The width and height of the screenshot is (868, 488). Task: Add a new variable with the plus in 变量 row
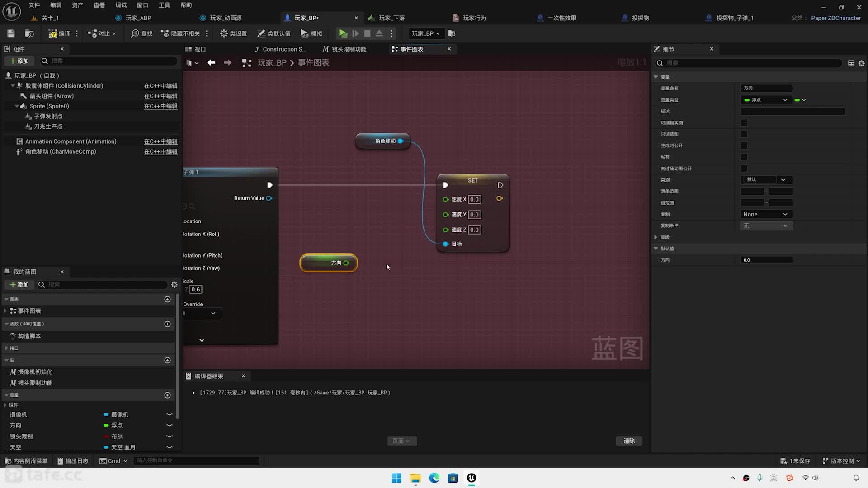coord(167,395)
